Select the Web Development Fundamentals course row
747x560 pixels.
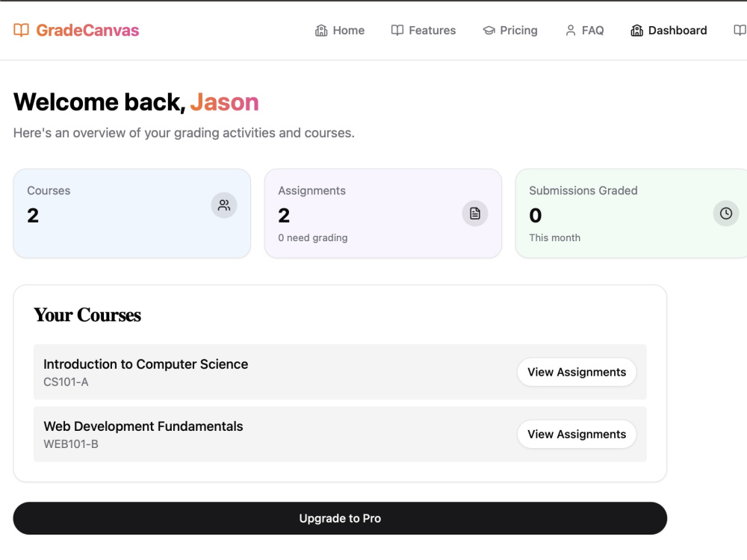340,435
